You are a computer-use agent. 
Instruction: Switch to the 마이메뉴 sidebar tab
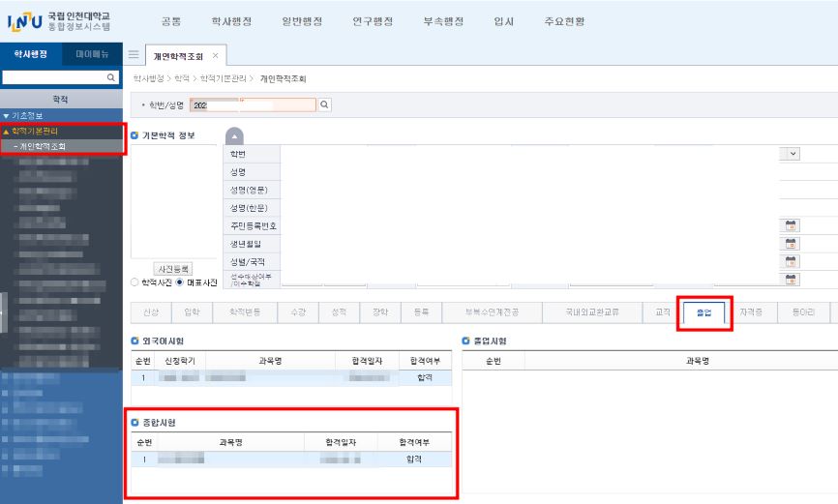coord(92,54)
